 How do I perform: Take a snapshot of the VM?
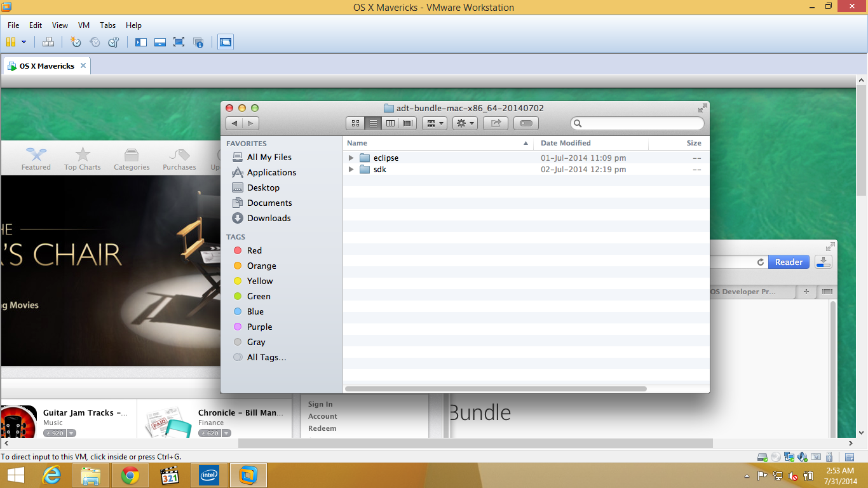[76, 42]
